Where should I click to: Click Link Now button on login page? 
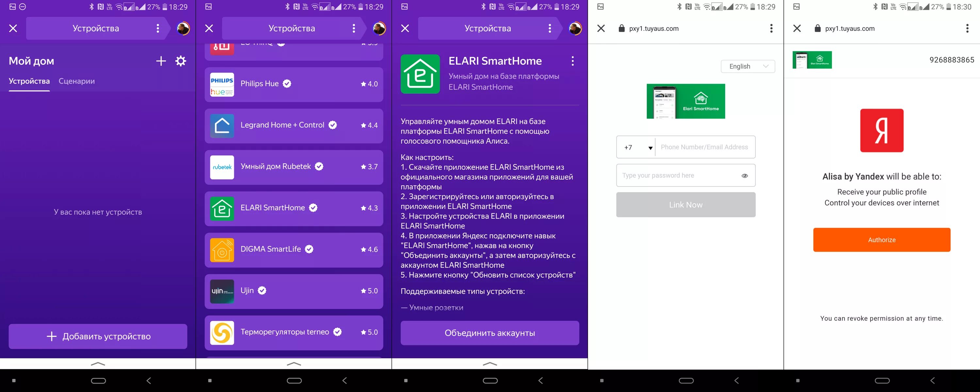pyautogui.click(x=686, y=204)
